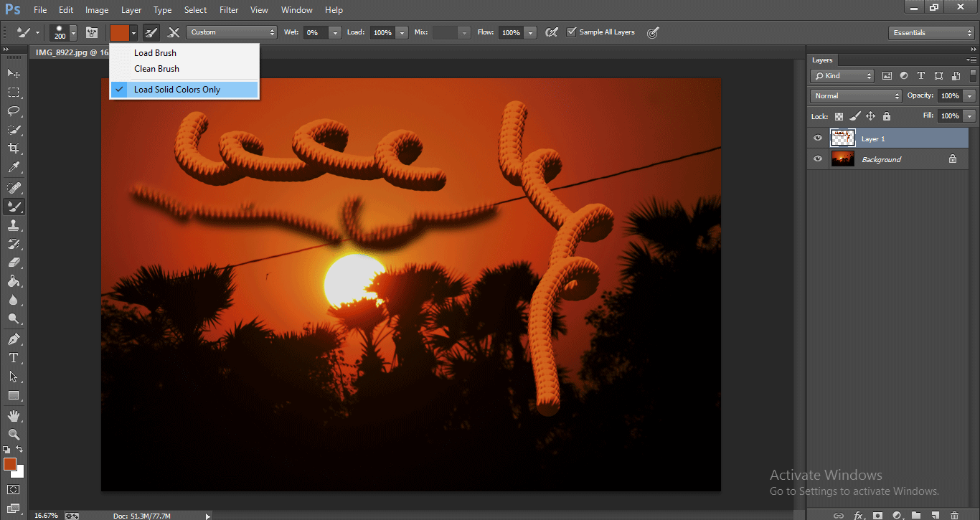The height and width of the screenshot is (520, 980).
Task: Choose Load Brush from the popup menu
Action: 155,53
